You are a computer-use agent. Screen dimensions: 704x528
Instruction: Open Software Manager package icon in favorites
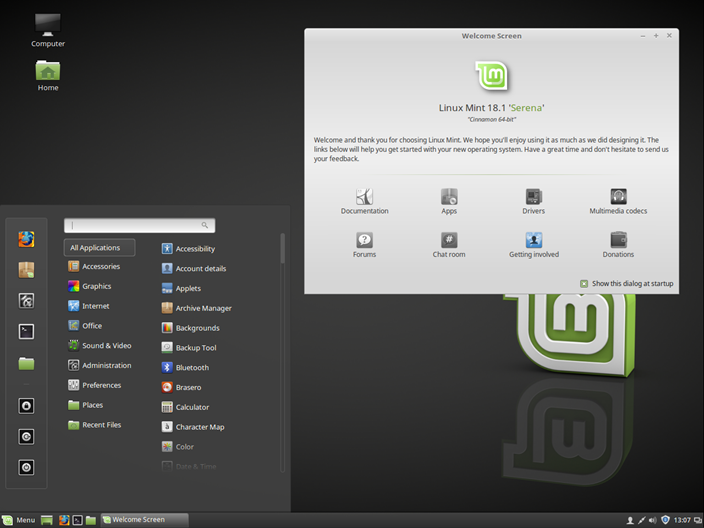coord(26,270)
